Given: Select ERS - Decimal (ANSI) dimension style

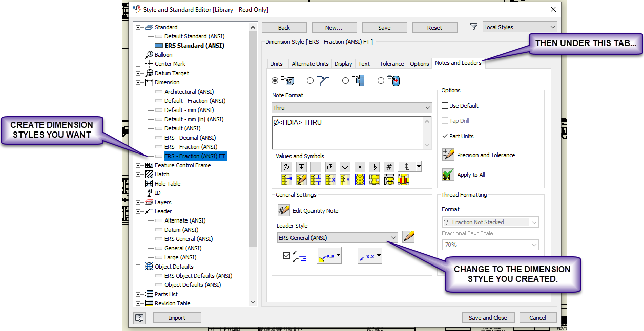Looking at the screenshot, I should (x=190, y=138).
